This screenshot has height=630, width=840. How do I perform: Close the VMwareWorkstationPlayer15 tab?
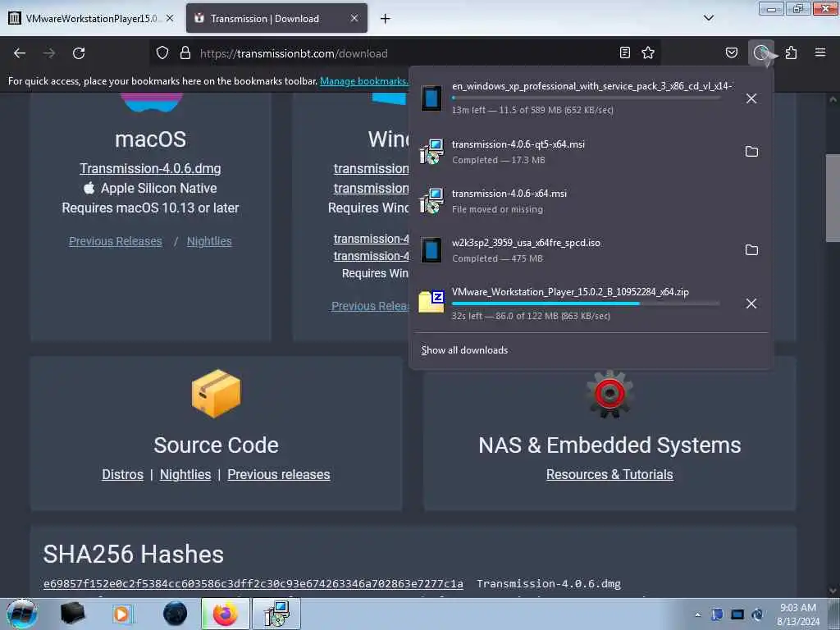pos(169,18)
